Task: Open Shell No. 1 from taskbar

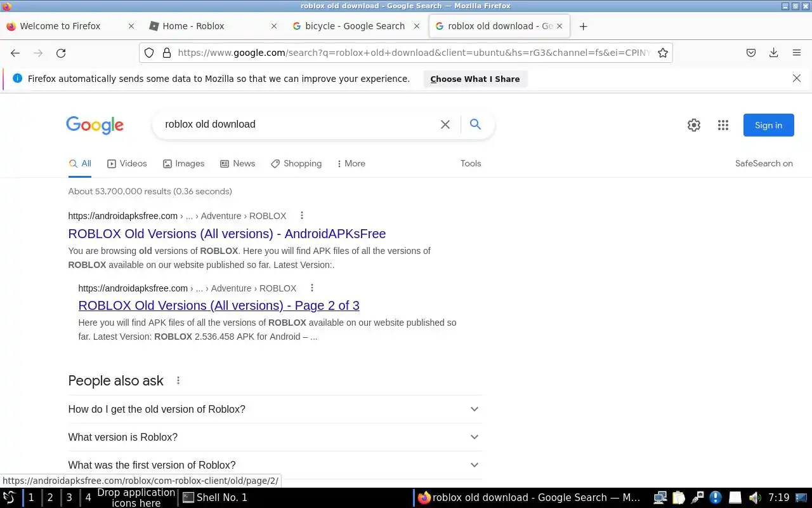Action: (x=215, y=498)
